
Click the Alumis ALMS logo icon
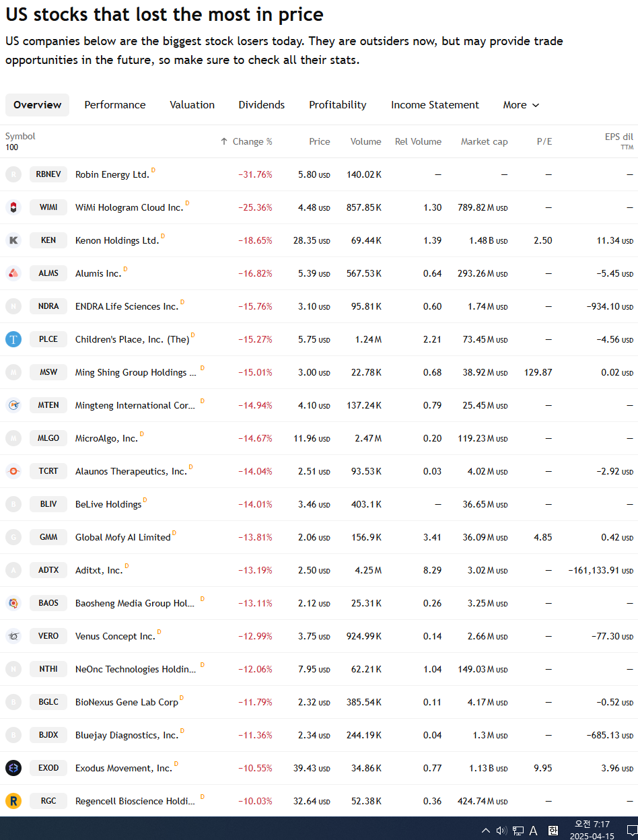[13, 273]
